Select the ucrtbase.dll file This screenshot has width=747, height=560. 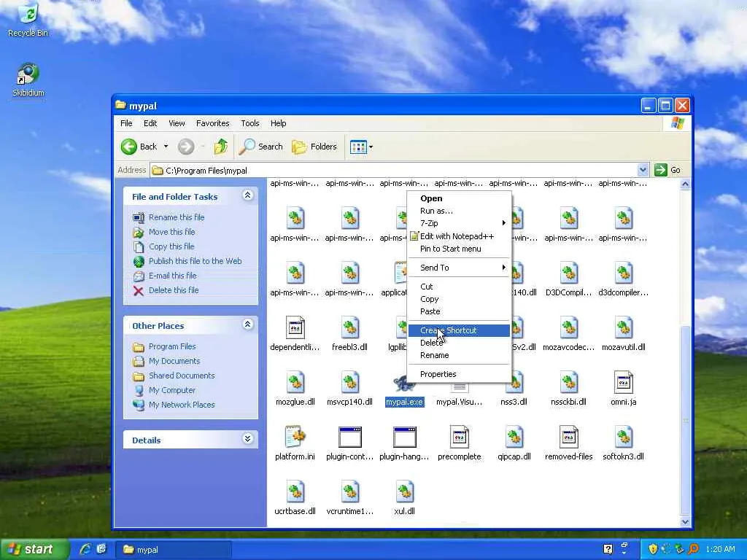point(295,498)
